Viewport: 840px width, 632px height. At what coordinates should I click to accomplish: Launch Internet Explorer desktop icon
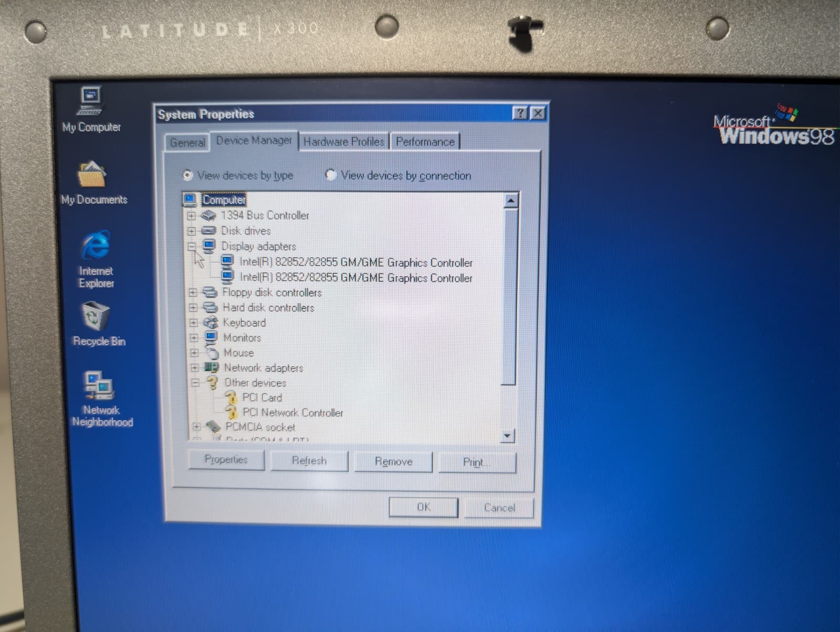pos(96,245)
